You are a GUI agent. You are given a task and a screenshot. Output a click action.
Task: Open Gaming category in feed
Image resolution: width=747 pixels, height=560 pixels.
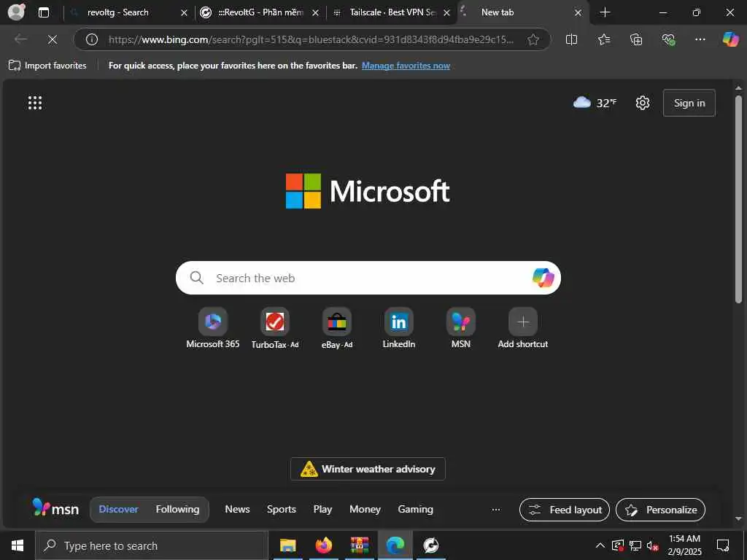pos(415,509)
